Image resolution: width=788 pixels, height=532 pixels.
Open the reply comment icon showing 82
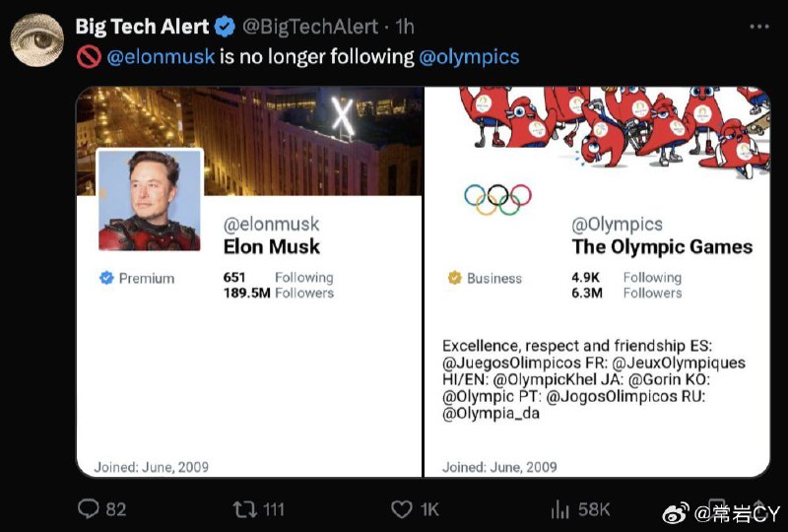89,509
